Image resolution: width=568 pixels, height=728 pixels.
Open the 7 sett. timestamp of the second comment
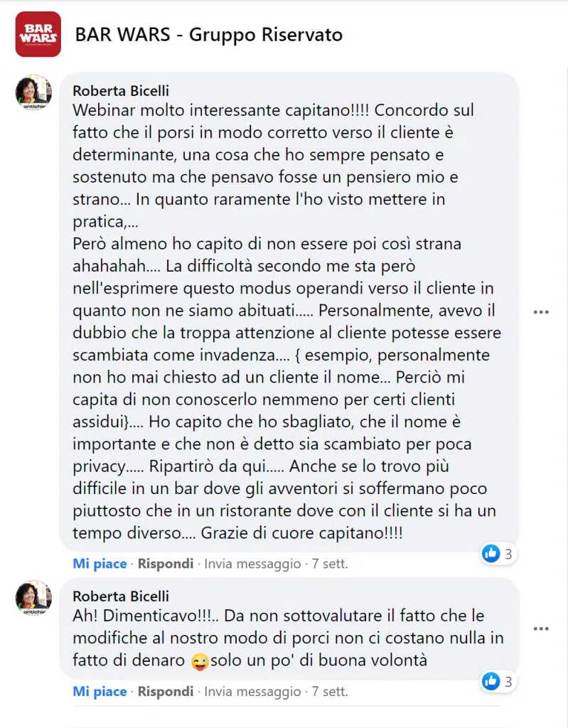click(x=330, y=691)
